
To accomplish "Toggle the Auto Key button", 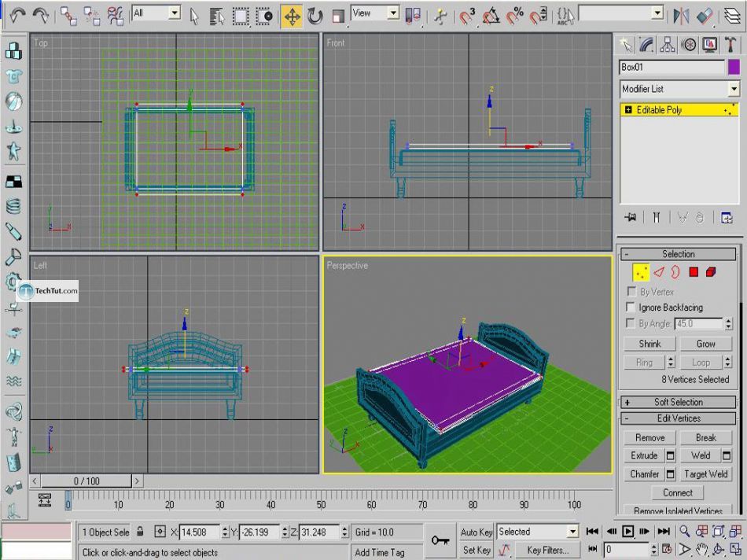I will click(476, 532).
